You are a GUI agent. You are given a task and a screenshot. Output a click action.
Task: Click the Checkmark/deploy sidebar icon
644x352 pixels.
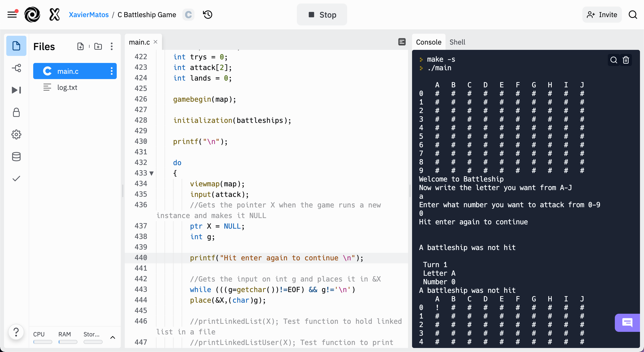point(16,178)
